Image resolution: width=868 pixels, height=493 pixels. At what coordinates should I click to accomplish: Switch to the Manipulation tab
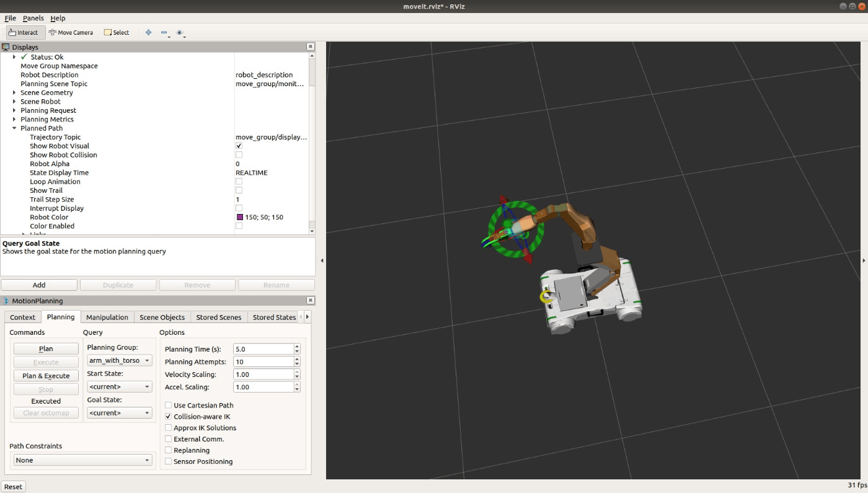107,317
